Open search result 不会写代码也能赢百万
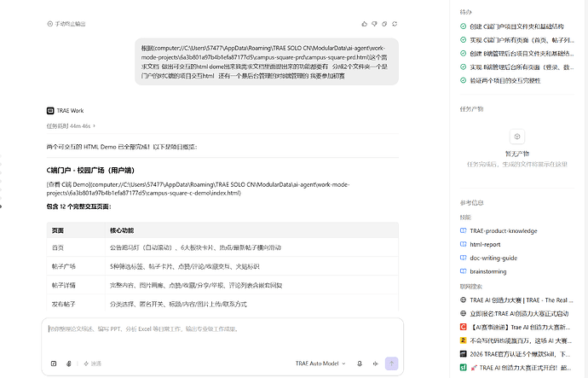588x378 pixels. pyautogui.click(x=521, y=340)
